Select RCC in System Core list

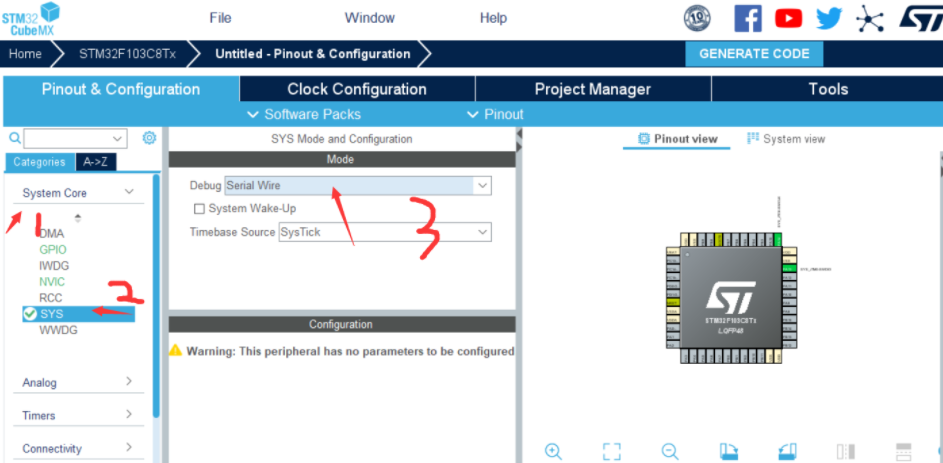[51, 298]
